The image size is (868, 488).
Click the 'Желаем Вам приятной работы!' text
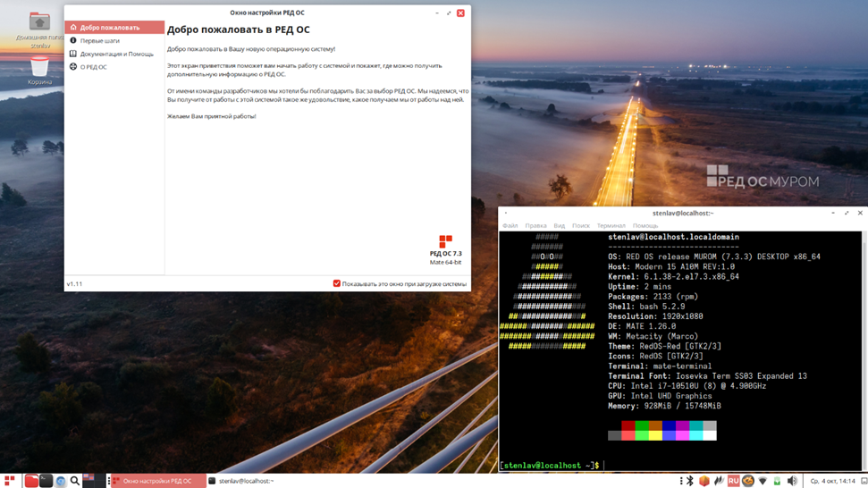pyautogui.click(x=212, y=116)
